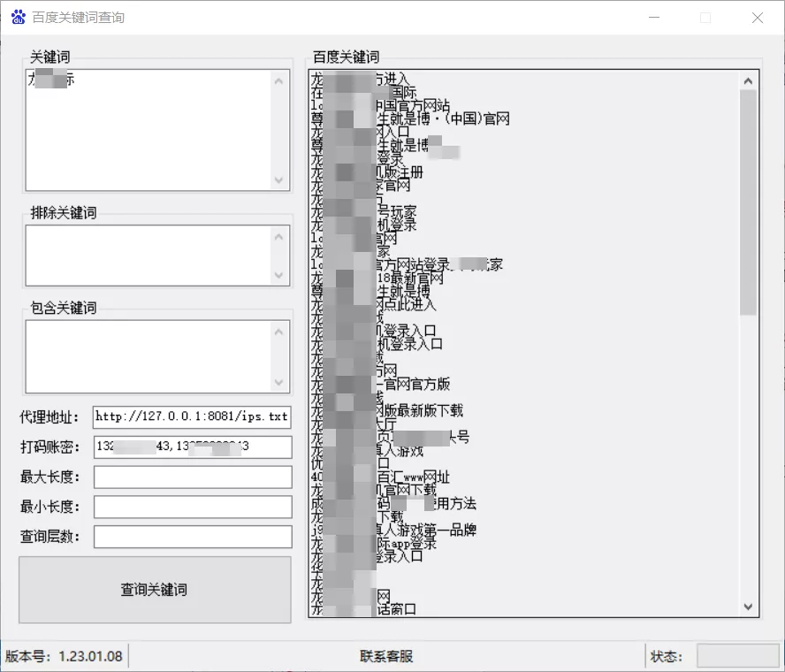Focus the 排除关键词 text area

coord(149,256)
